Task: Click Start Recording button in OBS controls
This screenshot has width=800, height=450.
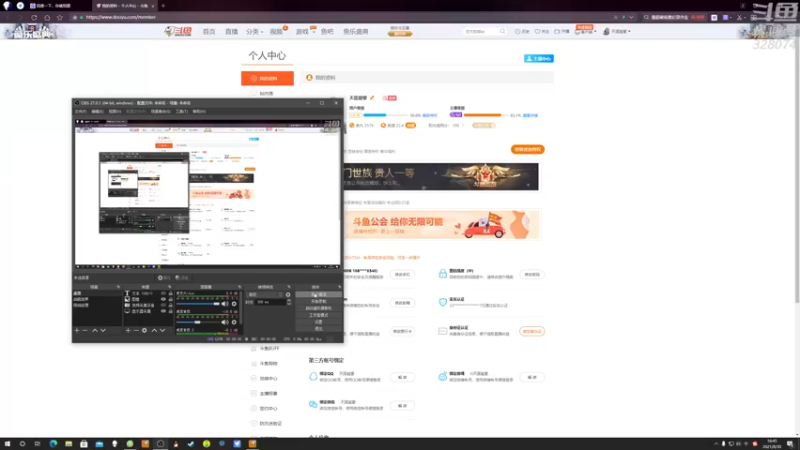Action: click(x=319, y=302)
